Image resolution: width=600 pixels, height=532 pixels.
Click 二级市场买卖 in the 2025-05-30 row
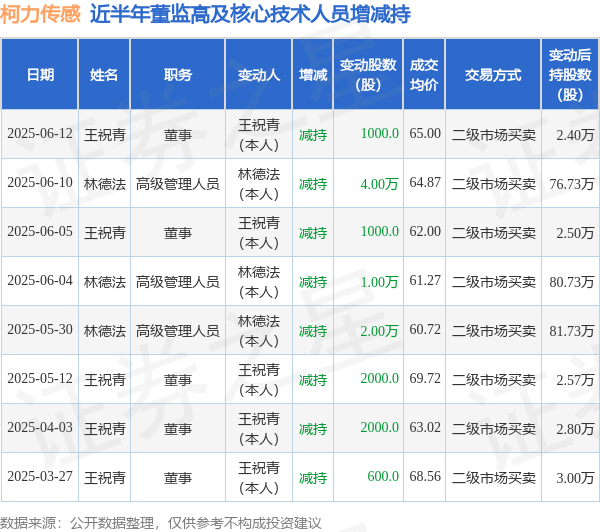coord(494,331)
